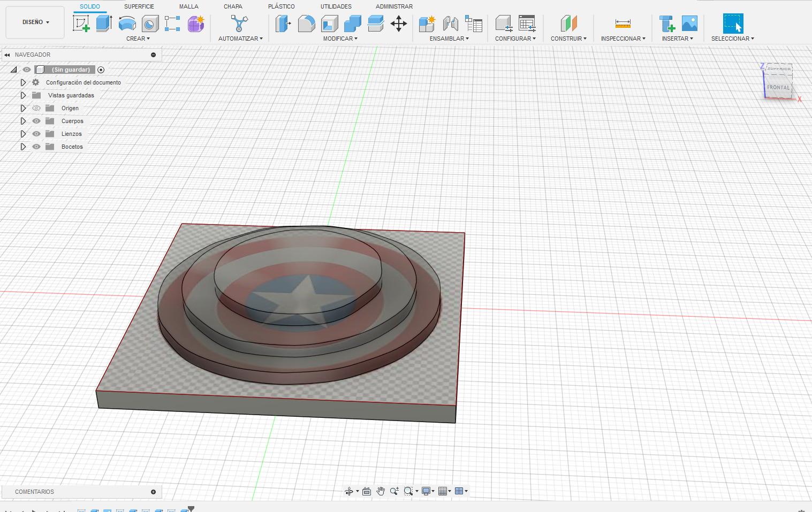Select the Offset Face tool
The height and width of the screenshot is (512, 812).
point(376,24)
